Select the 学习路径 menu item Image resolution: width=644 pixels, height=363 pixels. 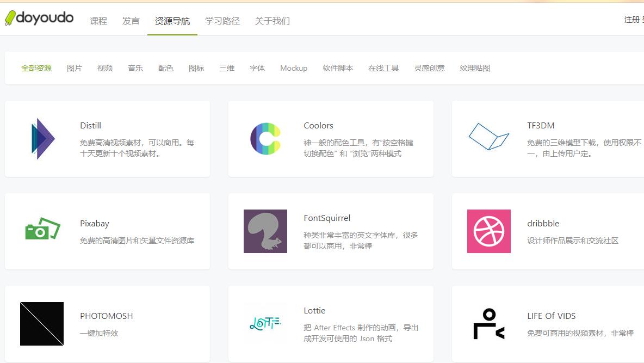coord(222,21)
